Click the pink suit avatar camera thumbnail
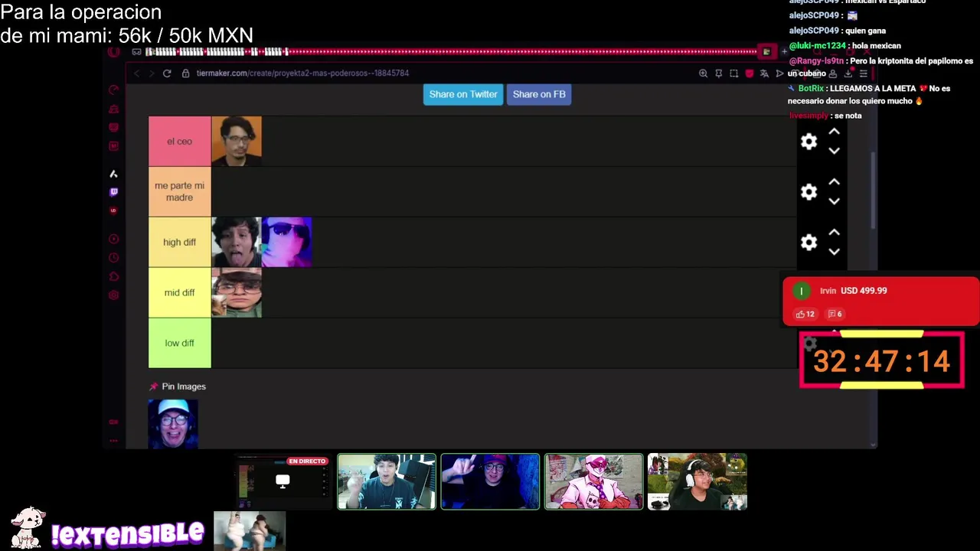The width and height of the screenshot is (980, 551). click(593, 482)
